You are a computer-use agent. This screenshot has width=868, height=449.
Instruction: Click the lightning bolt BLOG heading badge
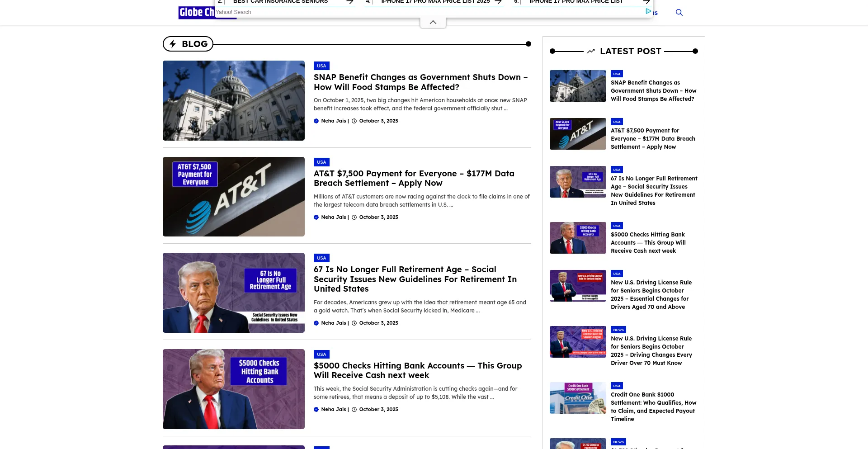[188, 44]
